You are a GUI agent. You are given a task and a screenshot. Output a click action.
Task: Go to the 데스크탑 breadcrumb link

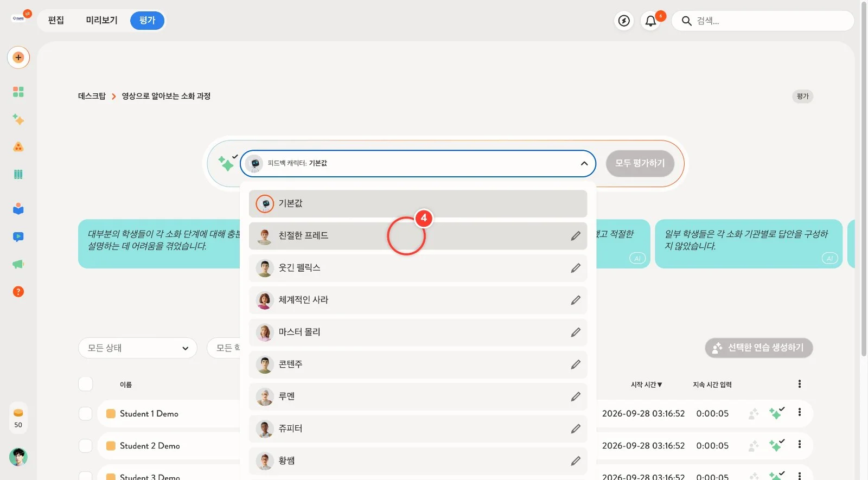coord(92,96)
